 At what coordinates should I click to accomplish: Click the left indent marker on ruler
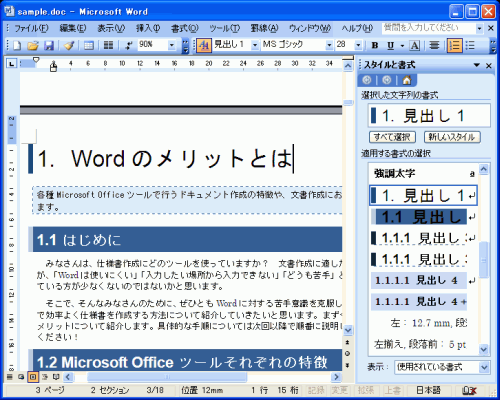click(x=53, y=68)
